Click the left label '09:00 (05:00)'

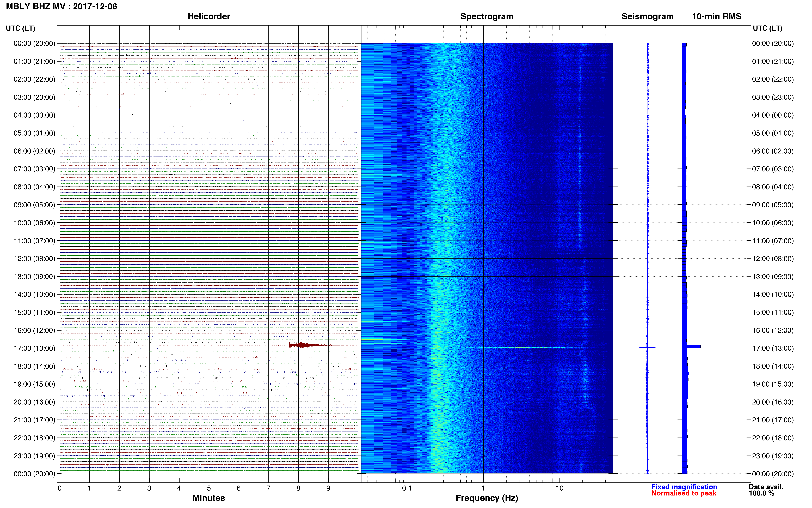pyautogui.click(x=34, y=205)
